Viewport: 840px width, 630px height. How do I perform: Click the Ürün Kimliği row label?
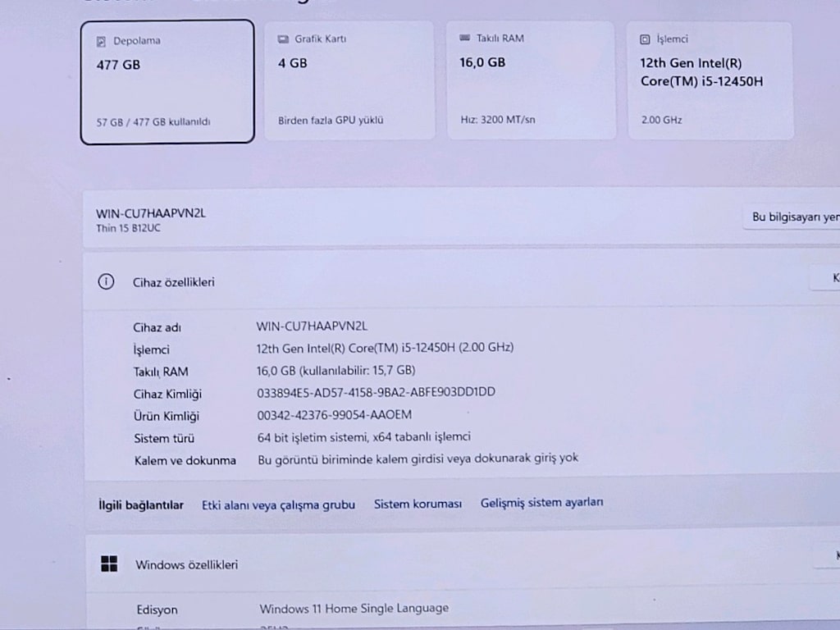pyautogui.click(x=166, y=416)
